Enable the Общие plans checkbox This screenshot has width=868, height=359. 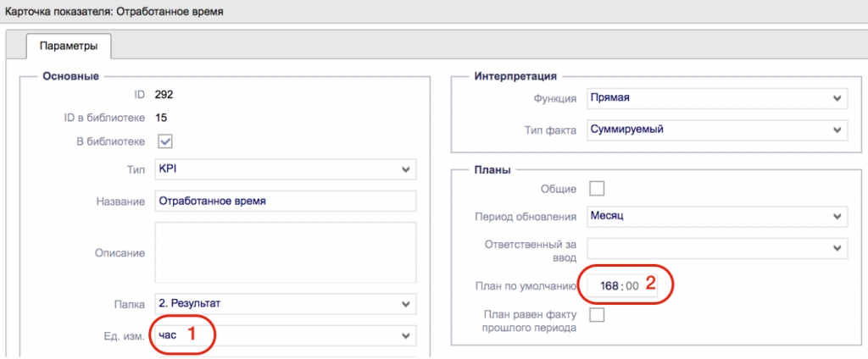tap(597, 189)
